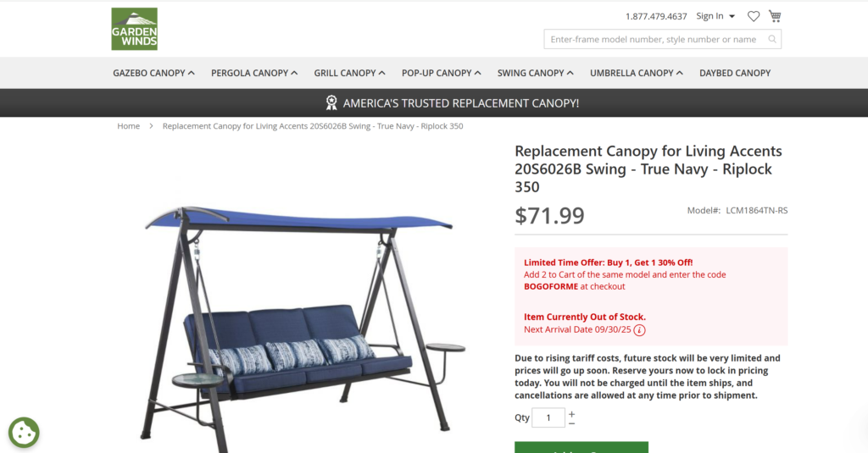Image resolution: width=868 pixels, height=453 pixels.
Task: Increase quantity with the plus icon
Action: coord(572,414)
